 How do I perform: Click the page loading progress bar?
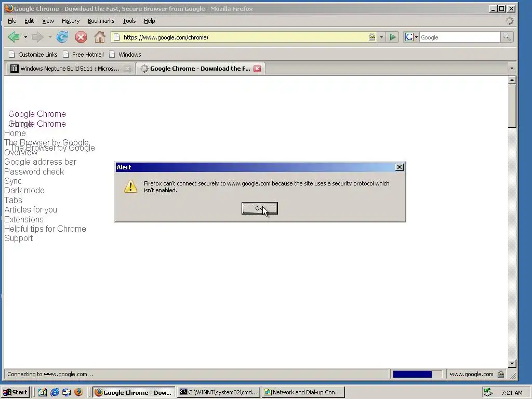pos(417,374)
